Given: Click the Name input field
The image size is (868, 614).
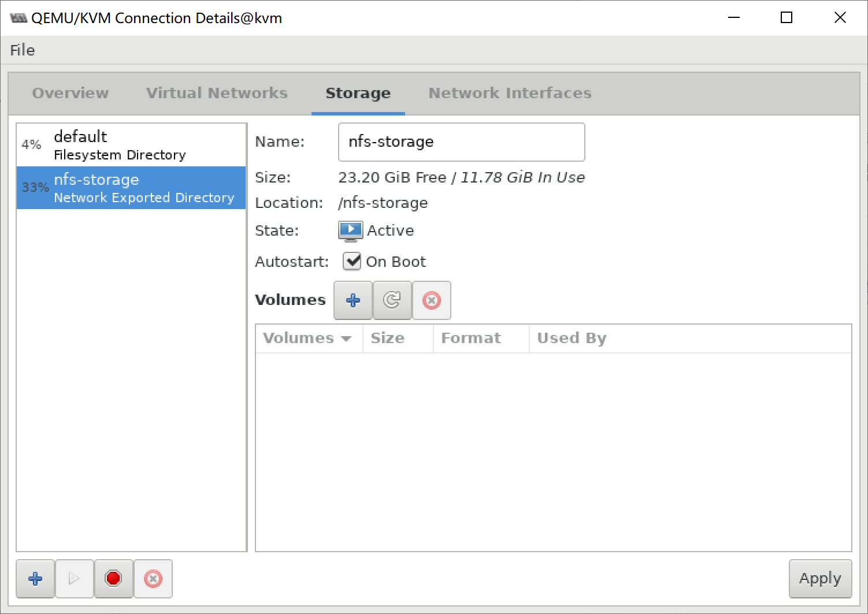Looking at the screenshot, I should click(x=461, y=142).
